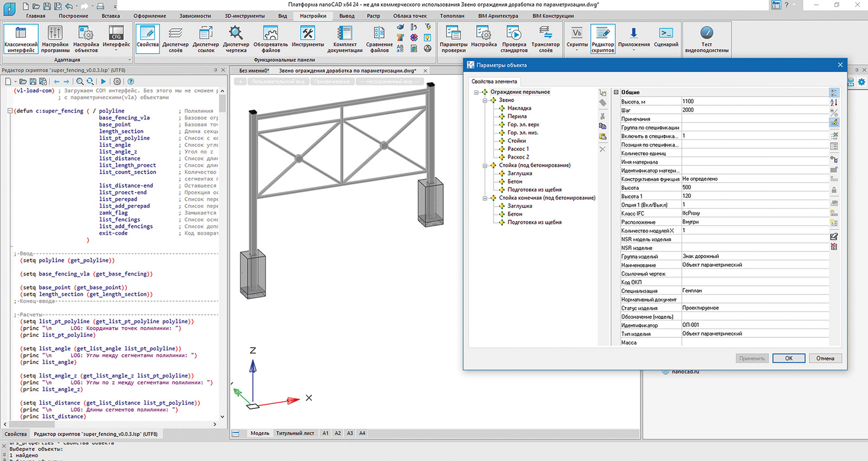Image resolution: width=868 pixels, height=461 pixels.
Task: Click the delete X icon beside element tree
Action: (602, 149)
